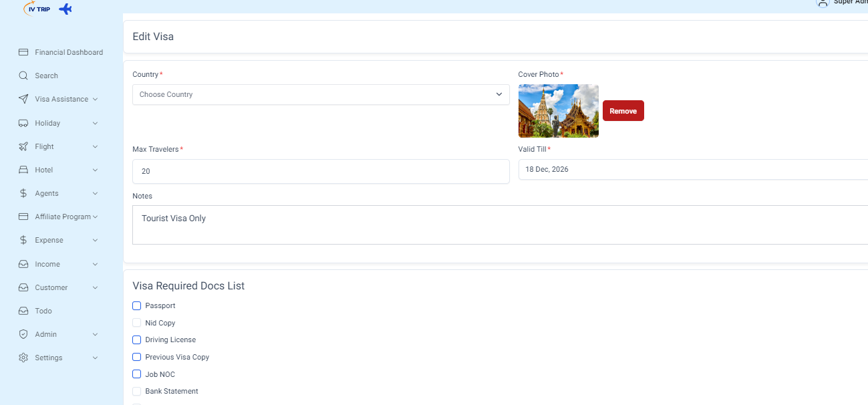Click the blue airplane logo icon
This screenshot has width=868, height=405.
(65, 9)
